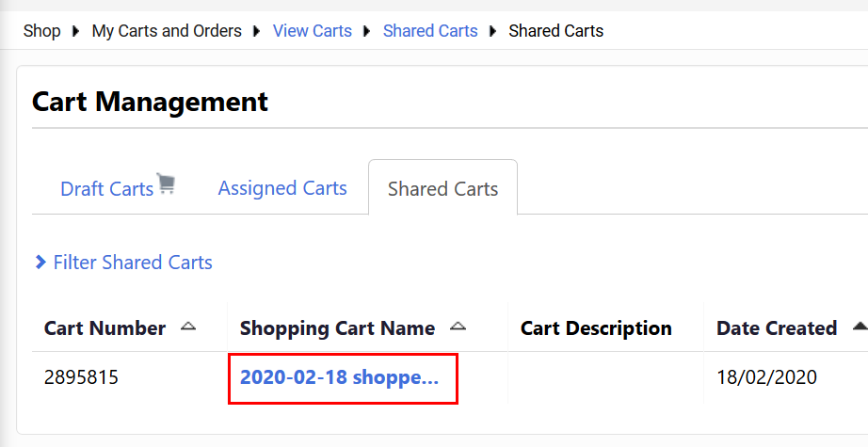Select cart number 2895815 cell
Screen dimensions: 868x447
click(82, 377)
